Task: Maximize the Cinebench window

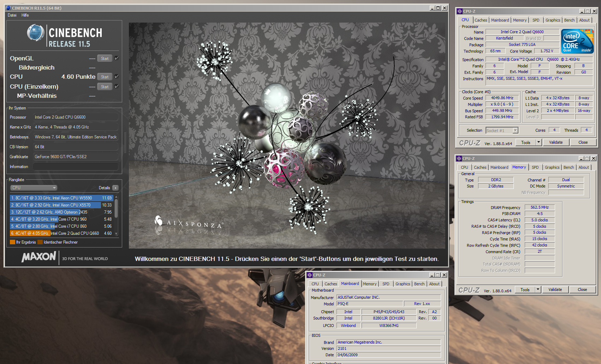Action: [x=438, y=8]
